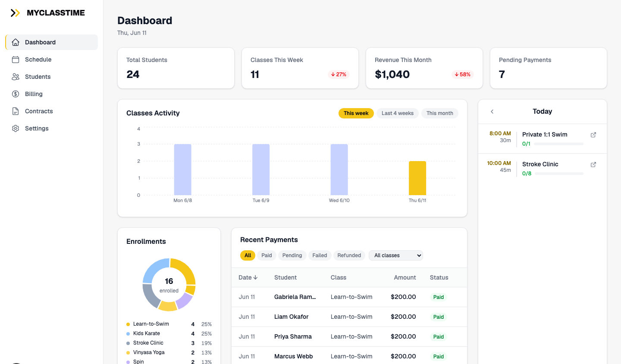
Task: Click the Vinyasa Yoga legend label
Action: (x=149, y=352)
